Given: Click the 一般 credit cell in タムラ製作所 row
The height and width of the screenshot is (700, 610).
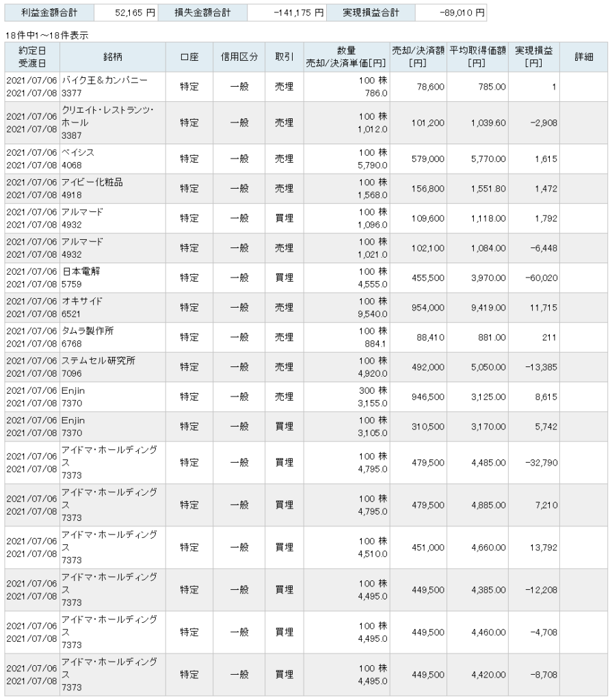Looking at the screenshot, I should [x=239, y=338].
